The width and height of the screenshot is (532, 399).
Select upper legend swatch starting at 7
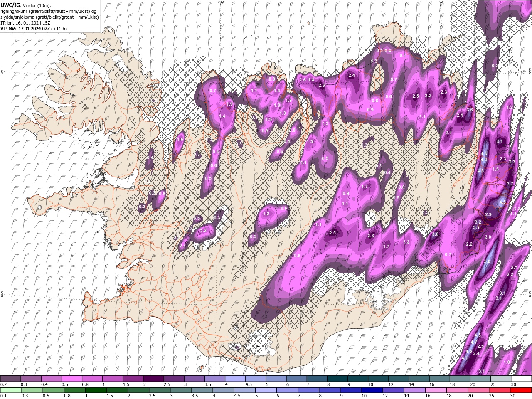(316, 379)
